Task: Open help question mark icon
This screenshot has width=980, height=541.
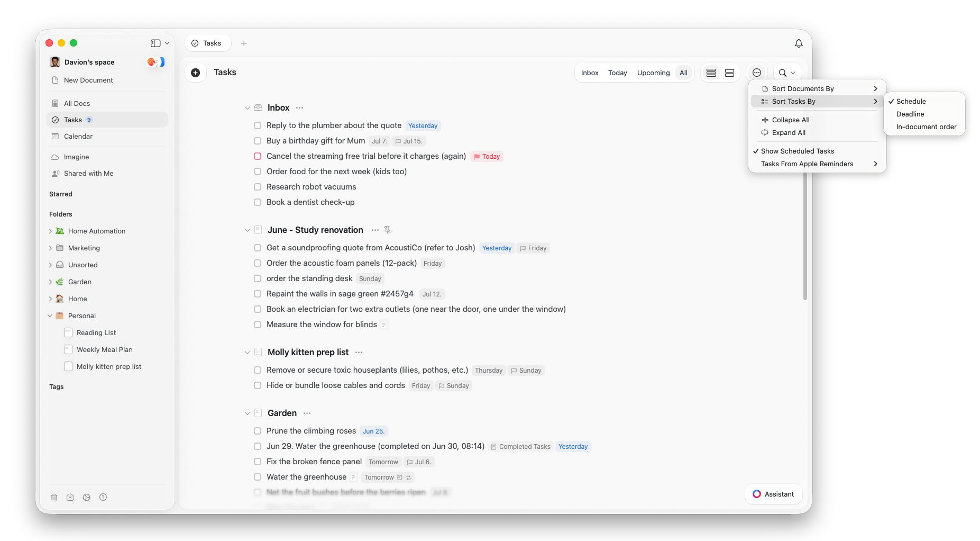Action: point(103,497)
